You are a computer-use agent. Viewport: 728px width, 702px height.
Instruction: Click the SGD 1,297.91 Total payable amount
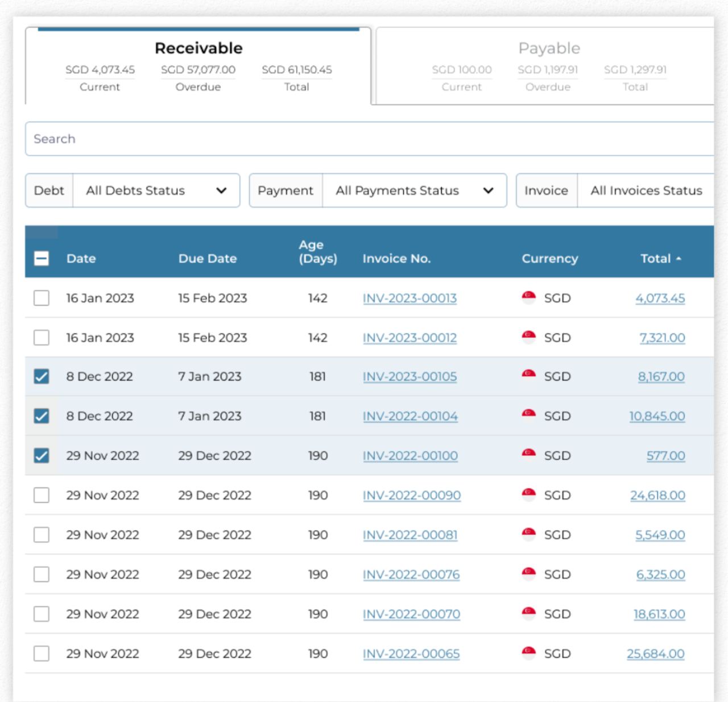tap(635, 70)
